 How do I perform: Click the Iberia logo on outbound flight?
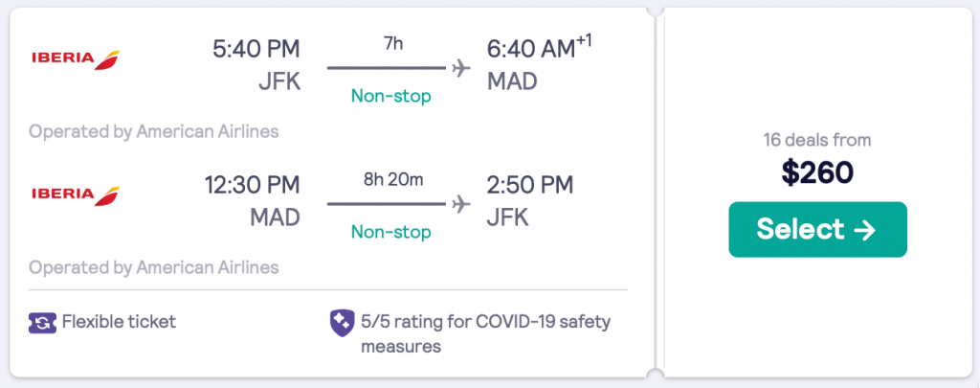(75, 59)
